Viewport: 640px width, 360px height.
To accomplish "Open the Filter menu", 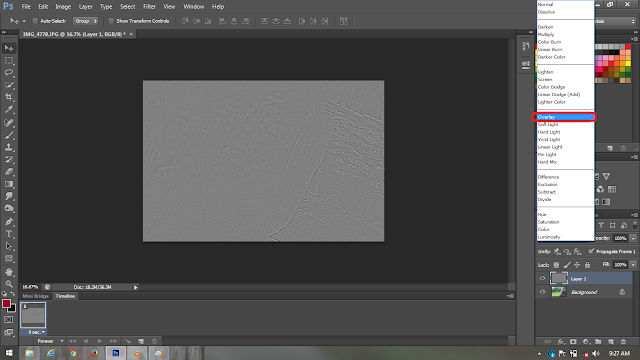I will pos(149,7).
